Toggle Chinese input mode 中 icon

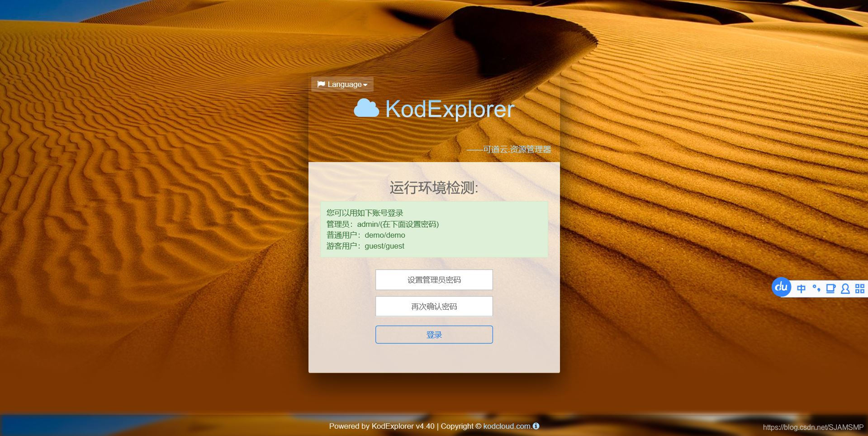(x=801, y=289)
